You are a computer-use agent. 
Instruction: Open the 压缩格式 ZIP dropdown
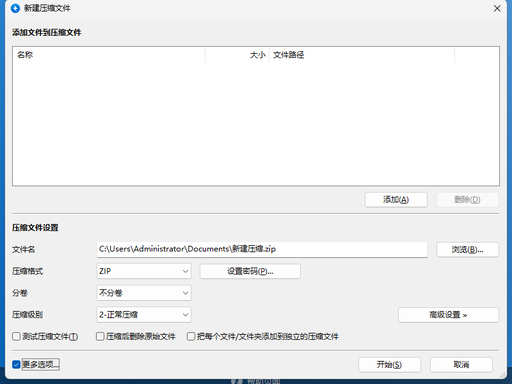tap(144, 271)
